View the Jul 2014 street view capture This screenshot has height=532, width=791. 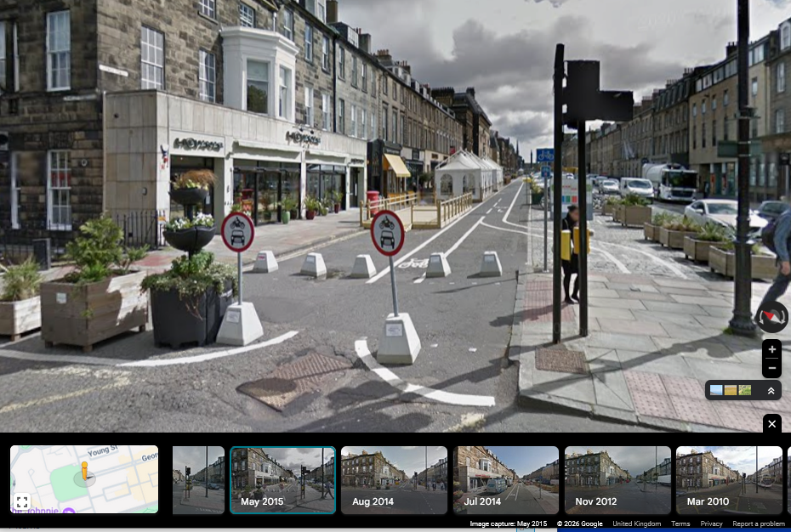point(505,480)
